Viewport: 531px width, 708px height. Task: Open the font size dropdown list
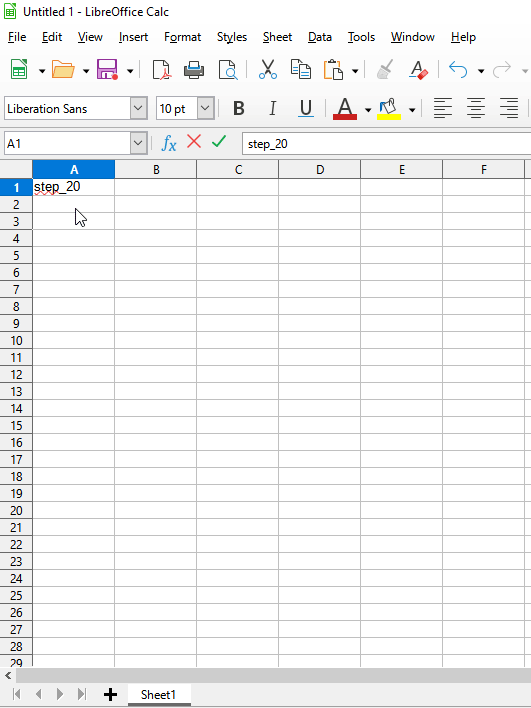[205, 108]
